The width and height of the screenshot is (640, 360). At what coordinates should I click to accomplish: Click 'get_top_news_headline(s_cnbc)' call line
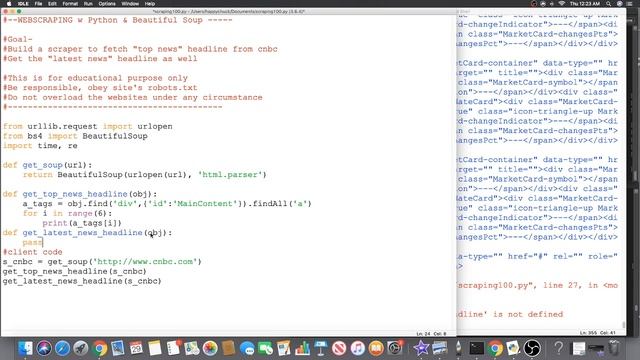(74, 271)
